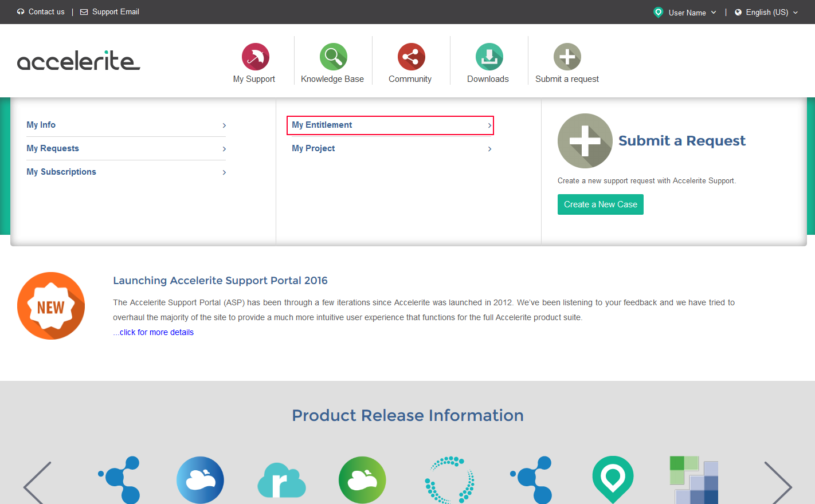Select the green and blue squares product icon
Screen dimensions: 815x504
pos(694,480)
